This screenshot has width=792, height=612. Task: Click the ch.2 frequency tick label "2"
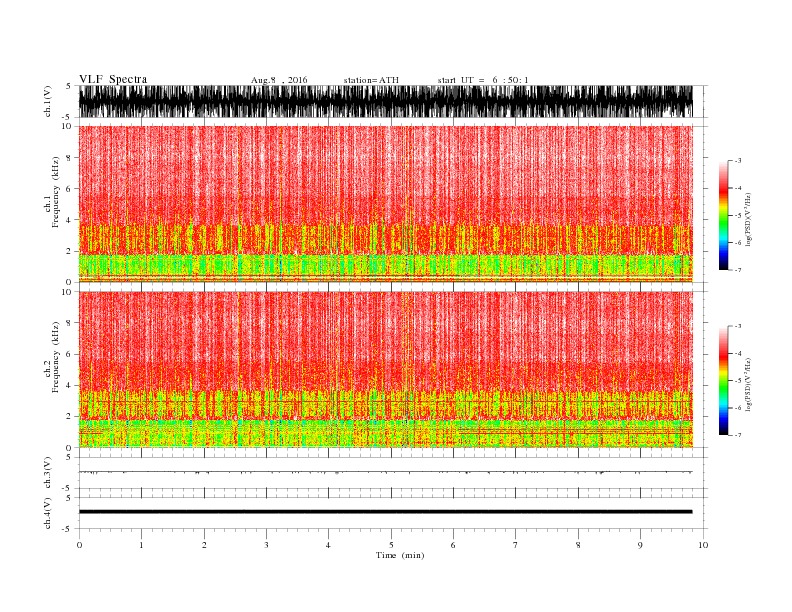pos(69,417)
